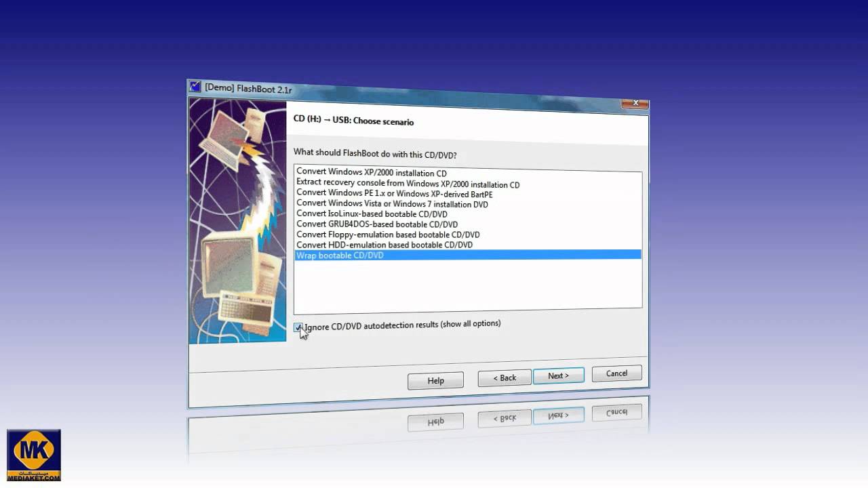This screenshot has height=488, width=868.
Task: Select Extract recovery console from Windows XP/2000
Action: [468, 184]
